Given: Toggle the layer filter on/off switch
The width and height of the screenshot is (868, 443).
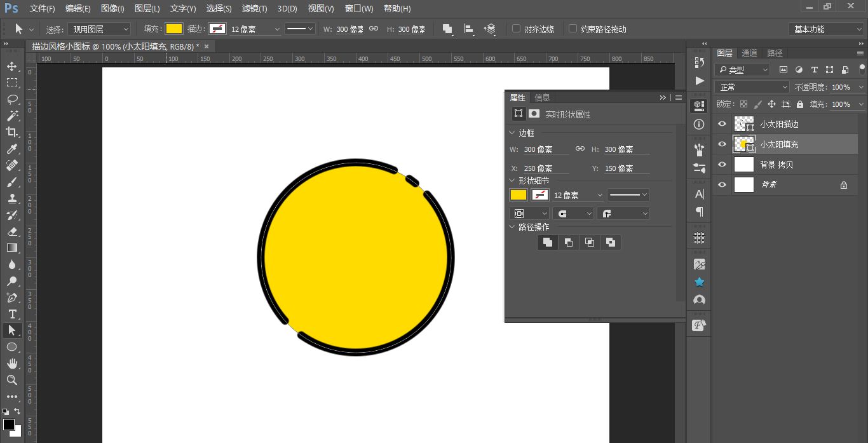Looking at the screenshot, I should [x=862, y=69].
